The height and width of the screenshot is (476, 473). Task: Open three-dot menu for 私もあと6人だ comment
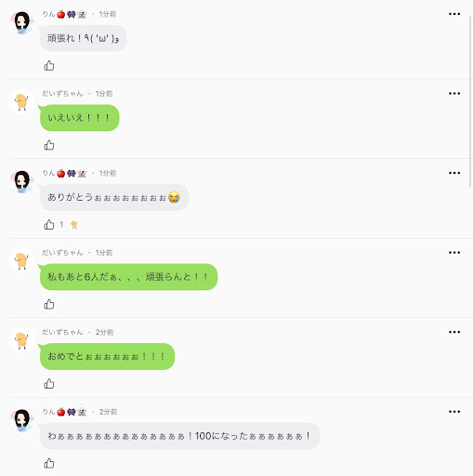tap(454, 253)
